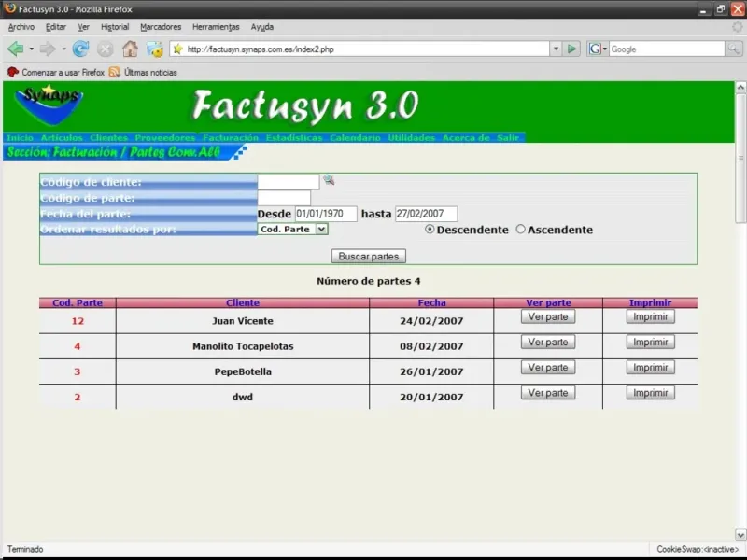Click Ver parte for Juan Vicente

pos(548,316)
